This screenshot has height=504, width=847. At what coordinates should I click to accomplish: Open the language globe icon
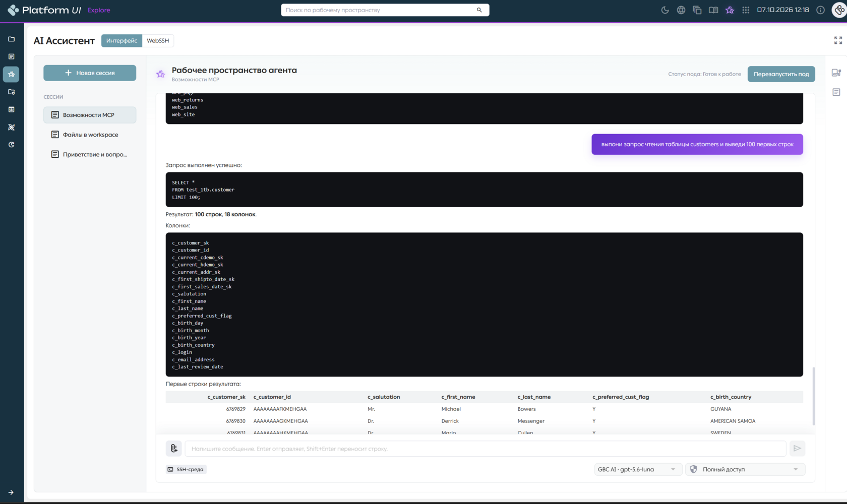click(681, 10)
